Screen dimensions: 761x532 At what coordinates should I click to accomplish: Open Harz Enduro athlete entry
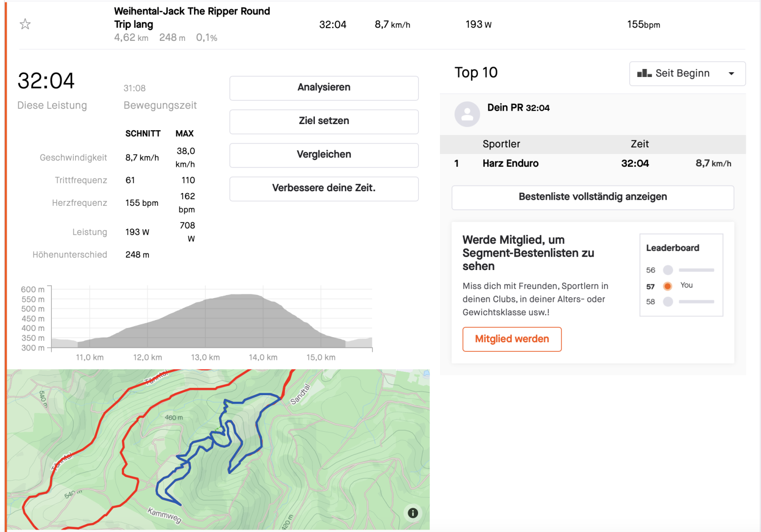point(510,164)
